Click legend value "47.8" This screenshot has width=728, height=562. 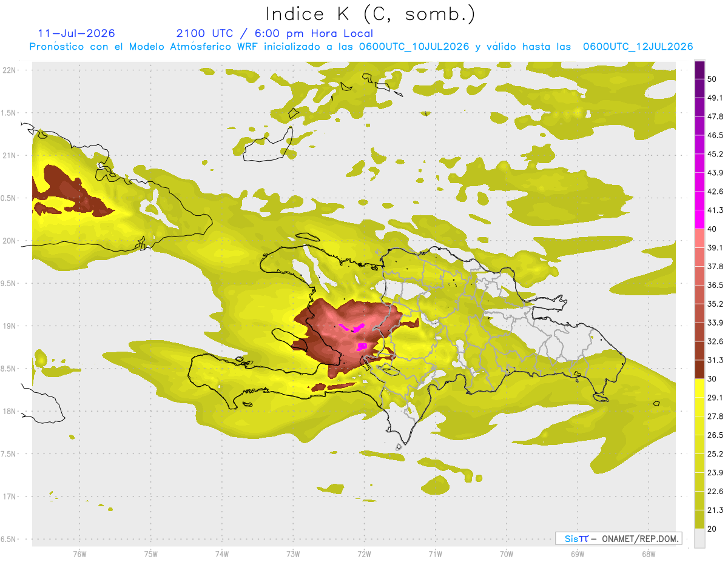715,116
